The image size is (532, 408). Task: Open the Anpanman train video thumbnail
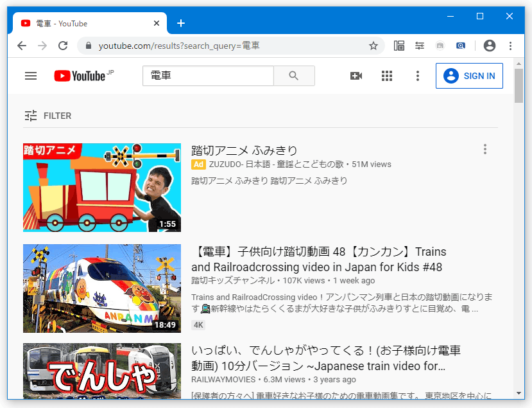(x=102, y=288)
